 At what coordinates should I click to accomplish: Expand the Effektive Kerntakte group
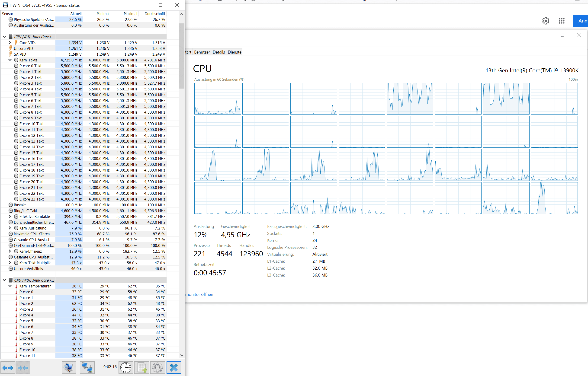(x=10, y=216)
